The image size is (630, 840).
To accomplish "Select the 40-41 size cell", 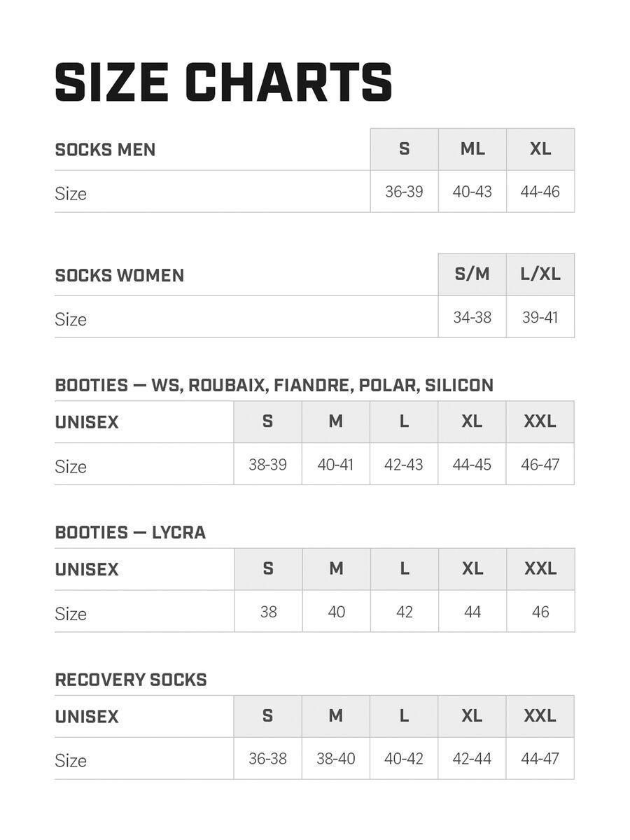I will (x=336, y=464).
